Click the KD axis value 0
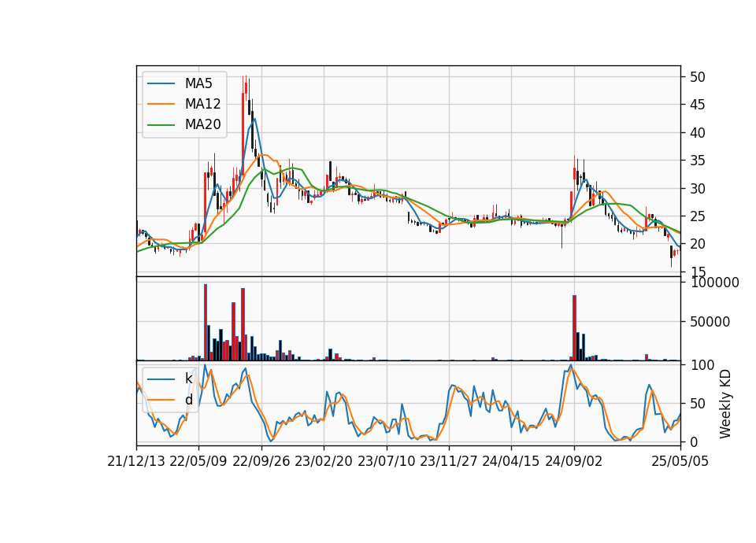 694,441
